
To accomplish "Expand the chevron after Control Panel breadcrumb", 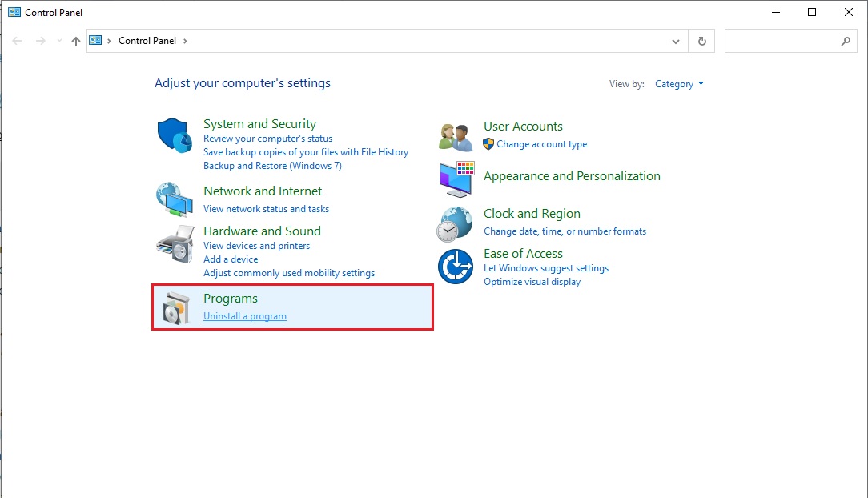I will tap(185, 41).
